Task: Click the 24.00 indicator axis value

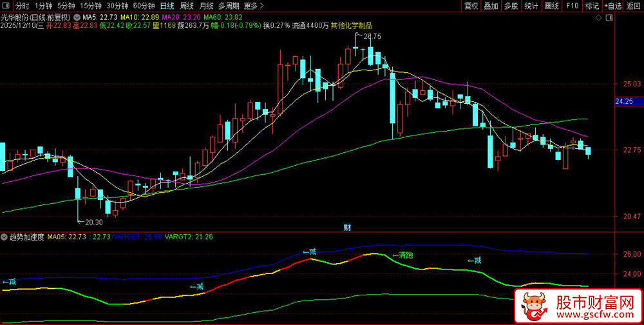Action: (x=631, y=273)
